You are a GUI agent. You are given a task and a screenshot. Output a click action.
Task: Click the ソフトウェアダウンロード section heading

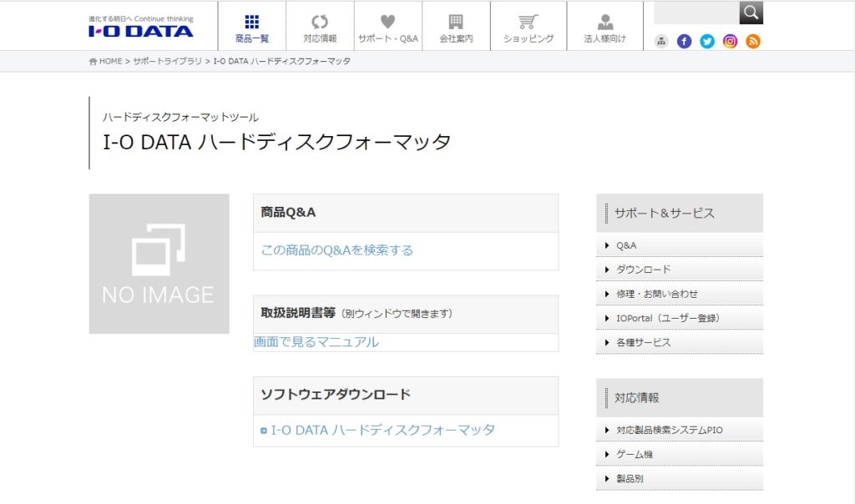pos(336,395)
